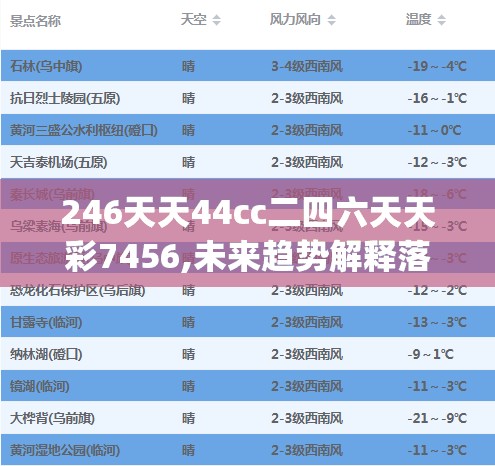Click temperature -21~-9℃ for 大桦背
Image resolution: width=495 pixels, height=466 pixels.
[437, 418]
